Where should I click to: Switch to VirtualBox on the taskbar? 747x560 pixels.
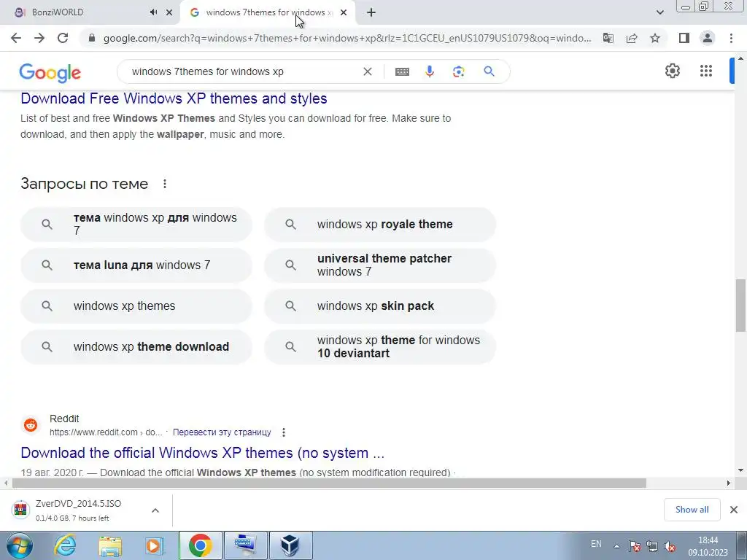(x=290, y=545)
